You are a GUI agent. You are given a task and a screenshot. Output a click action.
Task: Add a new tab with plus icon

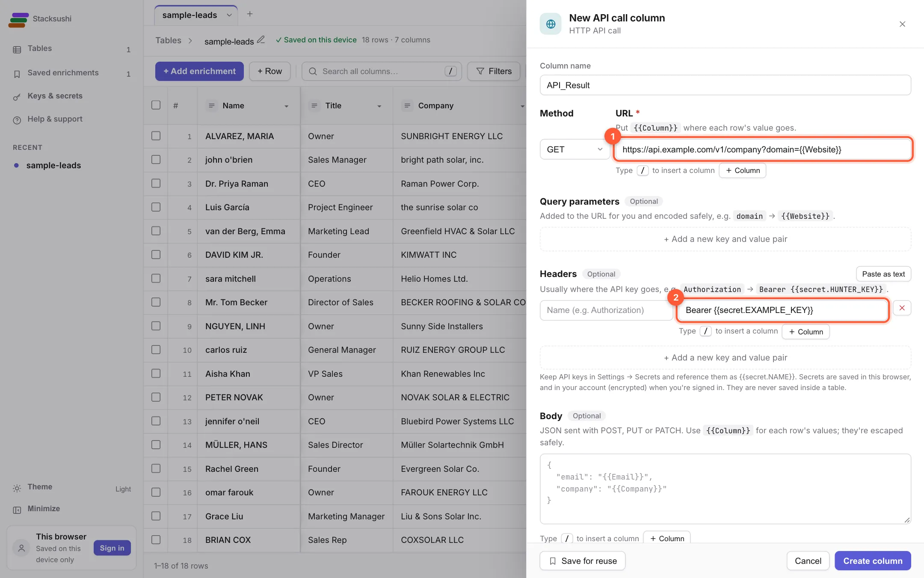[x=250, y=14]
